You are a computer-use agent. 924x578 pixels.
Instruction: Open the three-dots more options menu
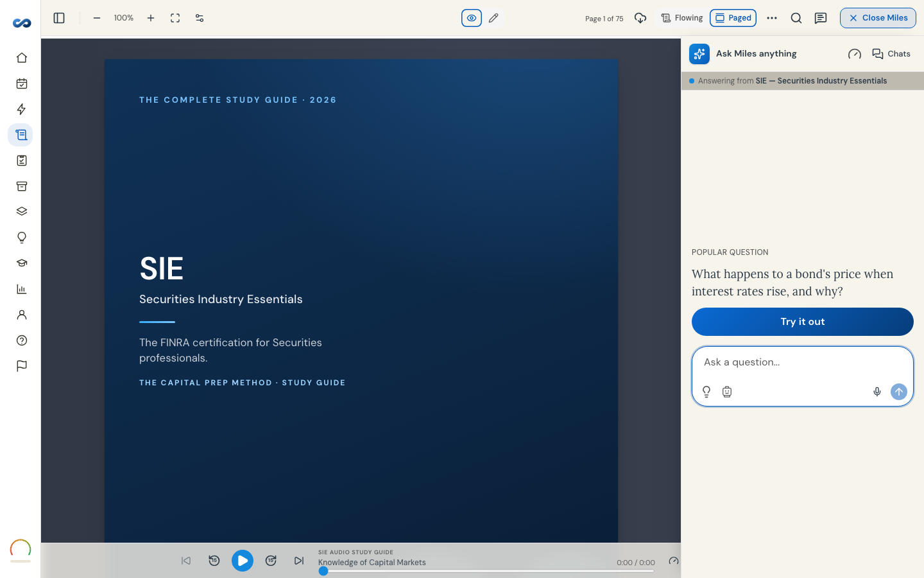click(x=772, y=18)
